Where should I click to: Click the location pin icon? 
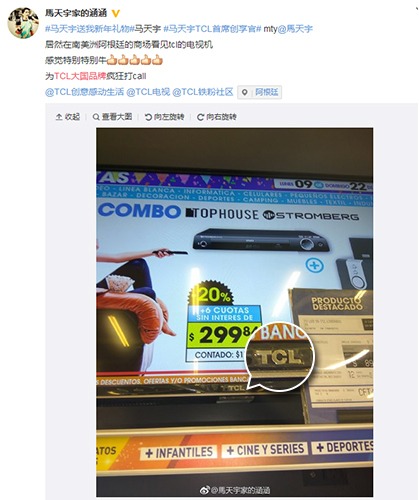click(x=245, y=92)
